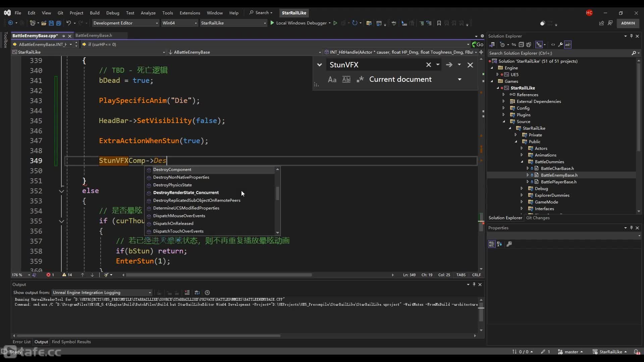
Task: Switch to Error List tab
Action: pos(21,342)
